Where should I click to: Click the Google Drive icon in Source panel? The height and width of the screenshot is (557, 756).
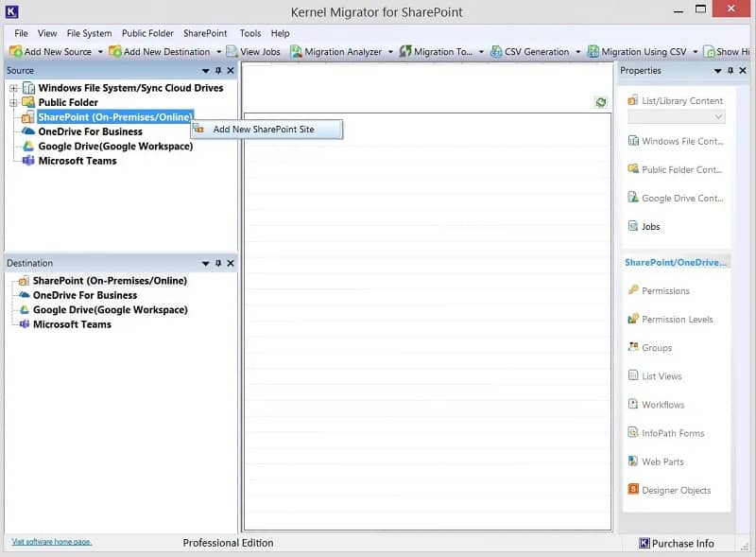click(x=28, y=146)
